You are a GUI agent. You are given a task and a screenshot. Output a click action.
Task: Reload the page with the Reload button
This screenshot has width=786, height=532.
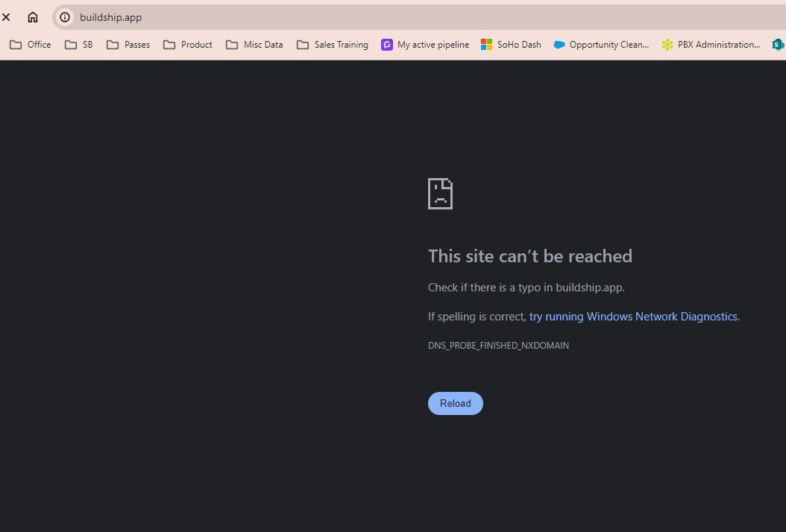tap(455, 403)
